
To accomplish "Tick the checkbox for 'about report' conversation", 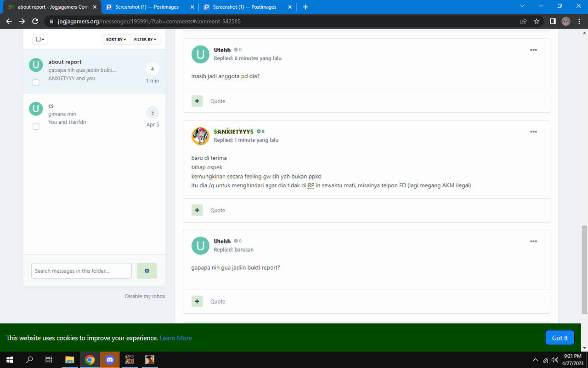I will pyautogui.click(x=36, y=82).
